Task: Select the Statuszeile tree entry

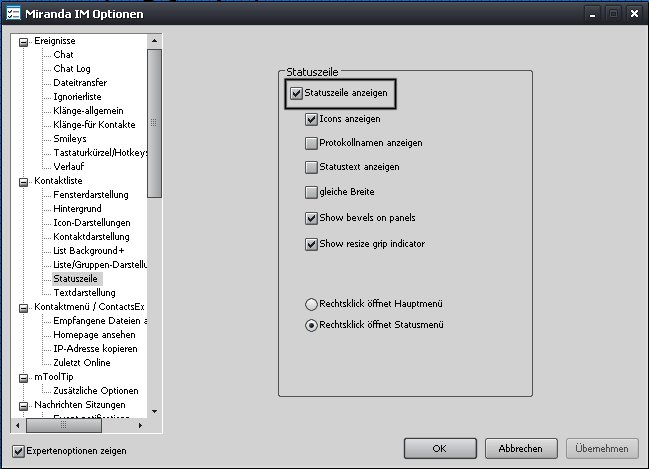Action: pyautogui.click(x=75, y=279)
